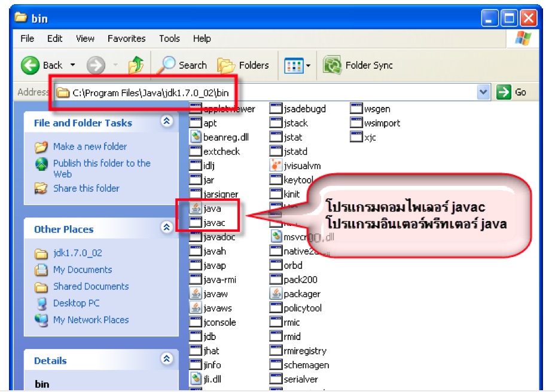This screenshot has height=392, width=555.
Task: Click the green Back arrow button
Action: click(x=30, y=66)
